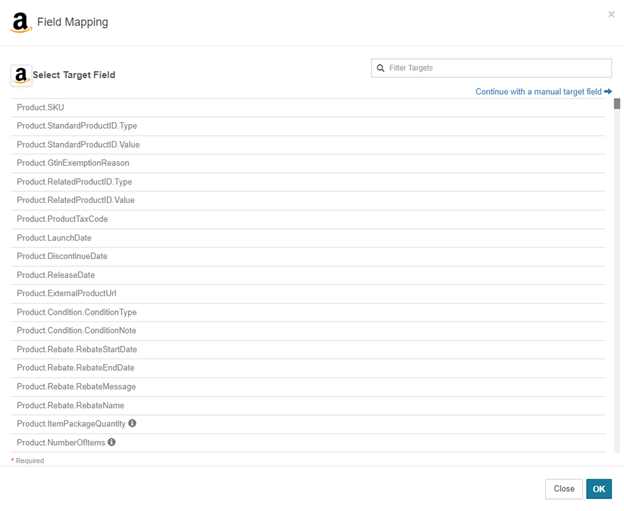The image size is (624, 511).
Task: Pick Product.ReleaseDate field
Action: [308, 275]
